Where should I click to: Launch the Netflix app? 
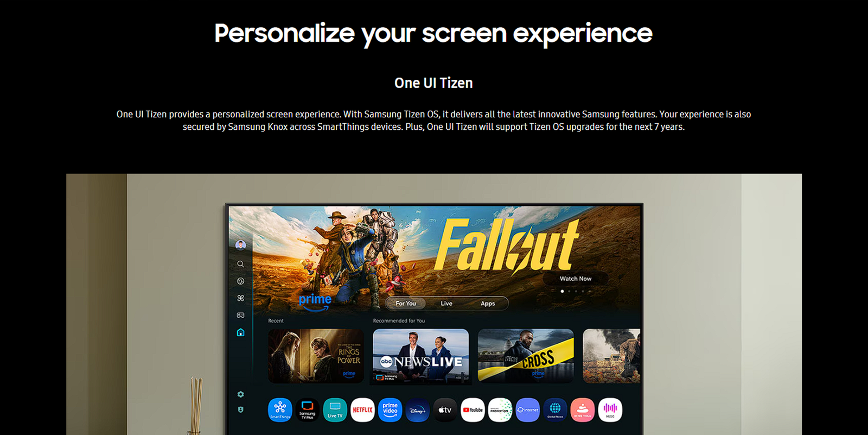point(362,409)
